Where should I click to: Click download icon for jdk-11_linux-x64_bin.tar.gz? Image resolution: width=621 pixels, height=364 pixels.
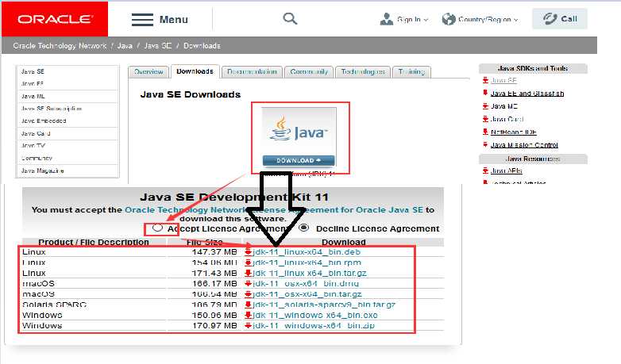point(249,273)
